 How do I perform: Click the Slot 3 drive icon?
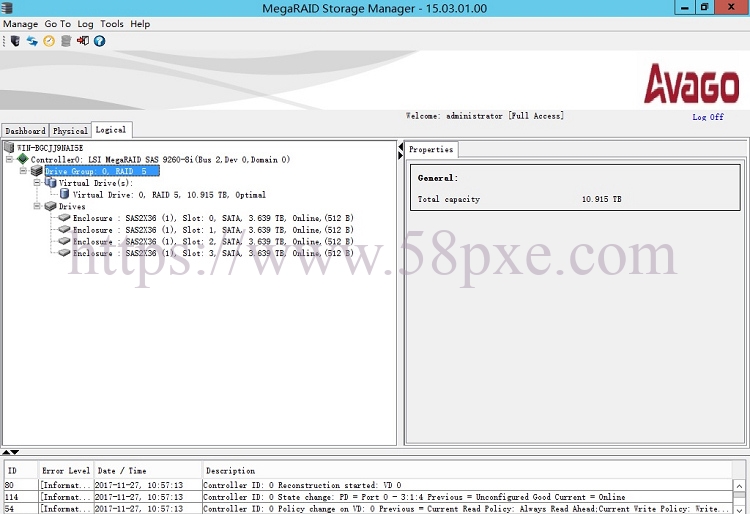coord(64,253)
